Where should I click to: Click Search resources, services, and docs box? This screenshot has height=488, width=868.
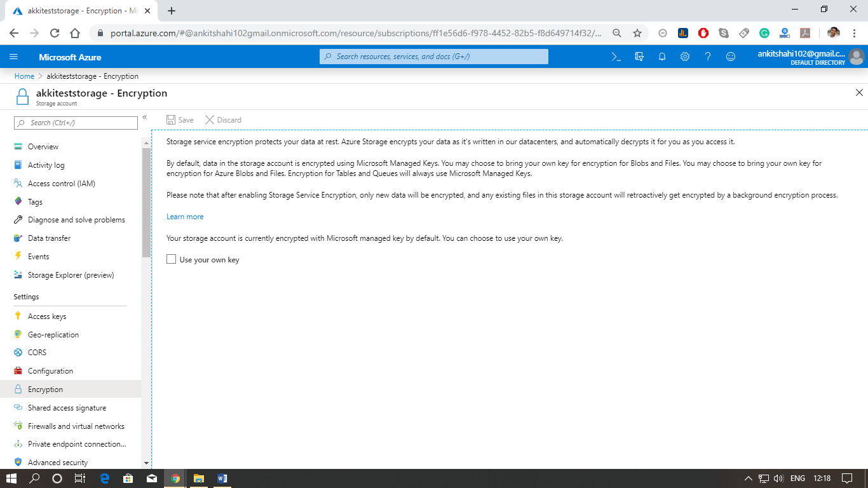pos(434,57)
